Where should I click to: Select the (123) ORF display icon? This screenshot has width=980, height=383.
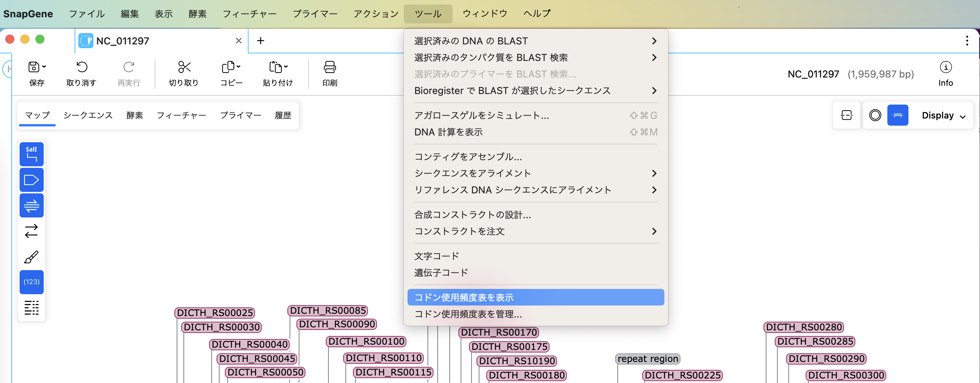(x=31, y=282)
